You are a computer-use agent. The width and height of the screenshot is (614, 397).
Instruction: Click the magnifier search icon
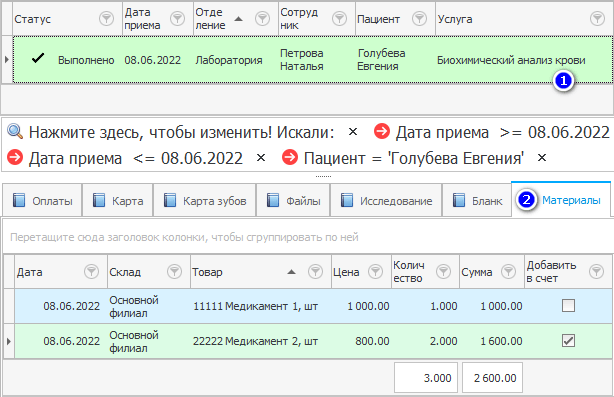pyautogui.click(x=15, y=132)
